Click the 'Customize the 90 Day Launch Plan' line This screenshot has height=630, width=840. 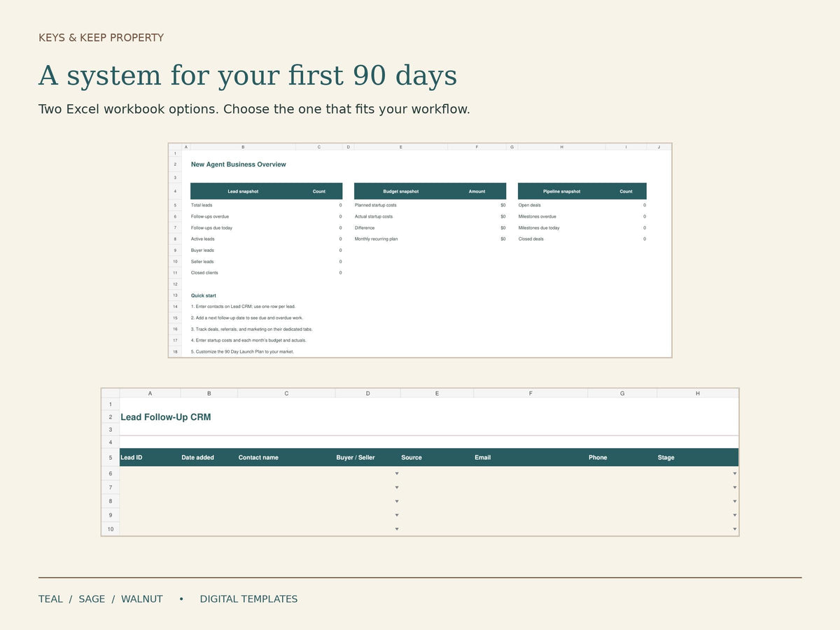click(242, 351)
